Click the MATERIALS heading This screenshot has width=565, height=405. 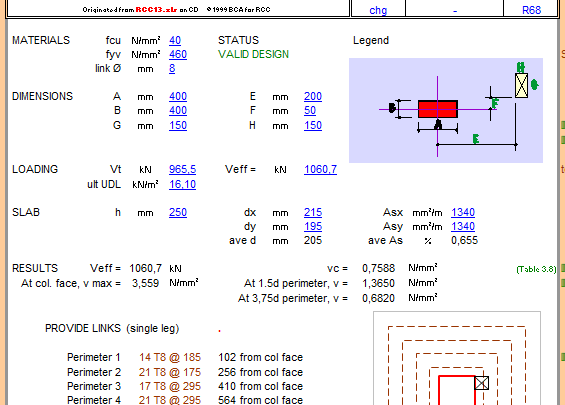41,40
